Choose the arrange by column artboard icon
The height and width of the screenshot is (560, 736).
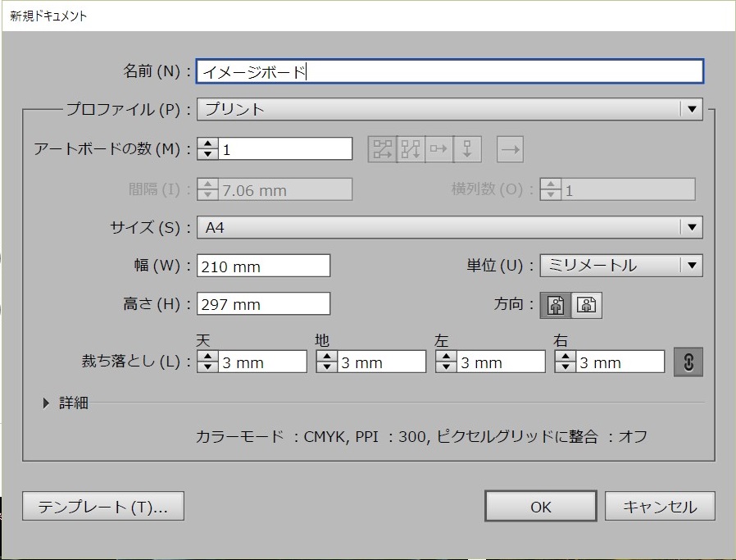[467, 149]
